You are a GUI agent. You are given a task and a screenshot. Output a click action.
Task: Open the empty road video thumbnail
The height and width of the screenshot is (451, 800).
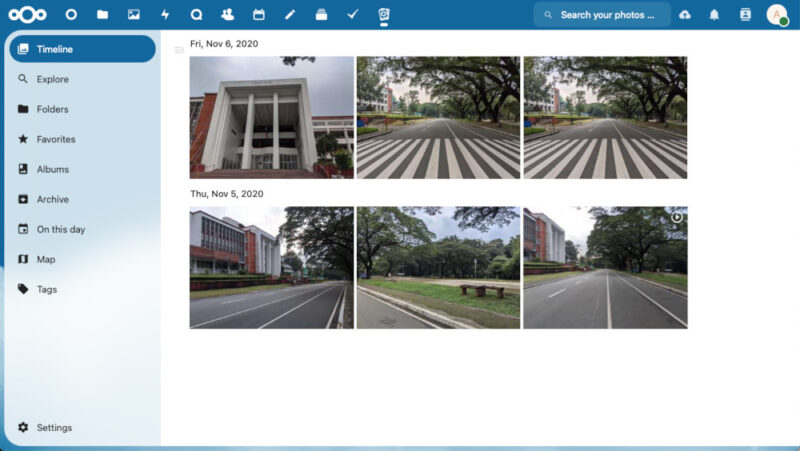[605, 267]
